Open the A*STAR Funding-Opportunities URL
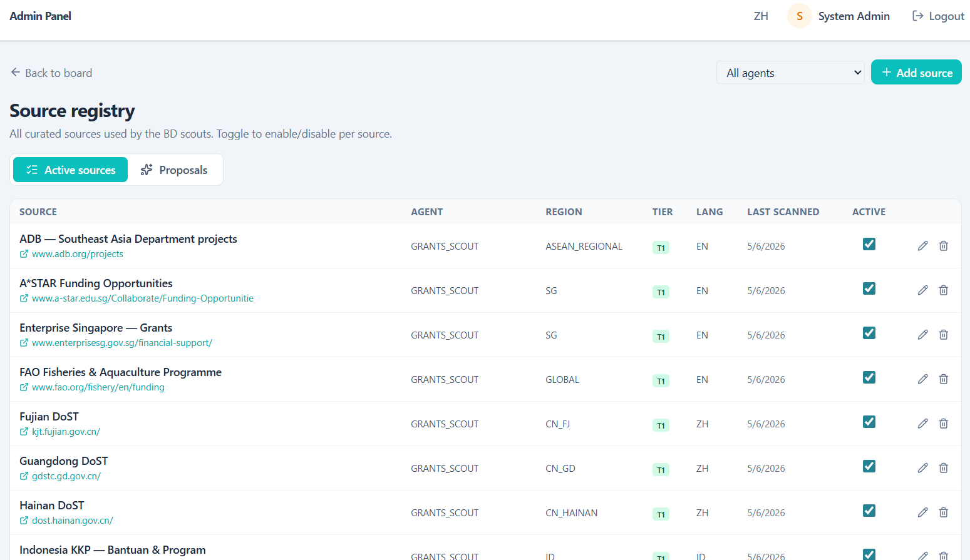The height and width of the screenshot is (560, 970). (x=143, y=298)
